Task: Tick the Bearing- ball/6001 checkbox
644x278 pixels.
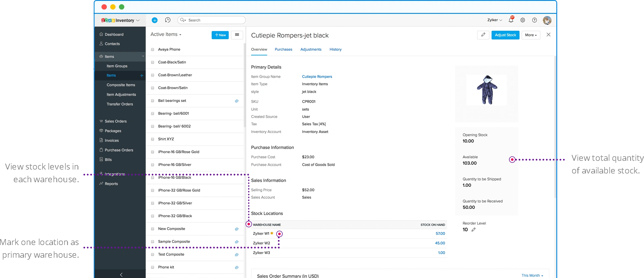Action: (x=152, y=114)
